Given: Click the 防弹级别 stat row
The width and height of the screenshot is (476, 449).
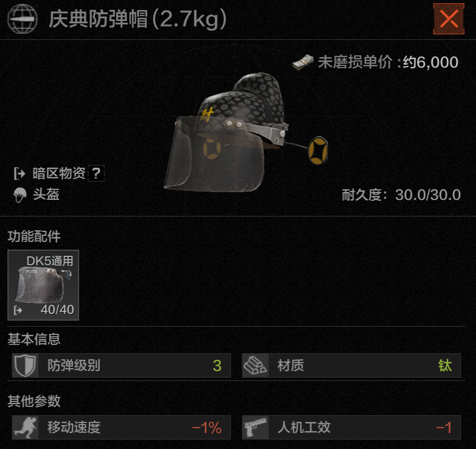Looking at the screenshot, I should pyautogui.click(x=121, y=365).
